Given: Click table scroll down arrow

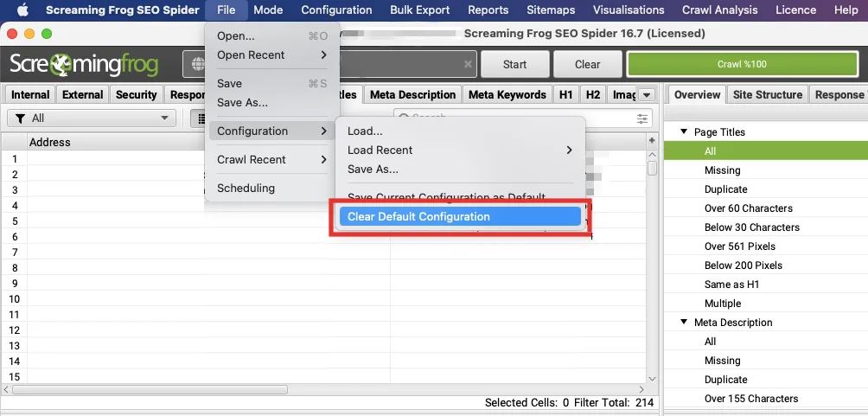Looking at the screenshot, I should (x=652, y=378).
